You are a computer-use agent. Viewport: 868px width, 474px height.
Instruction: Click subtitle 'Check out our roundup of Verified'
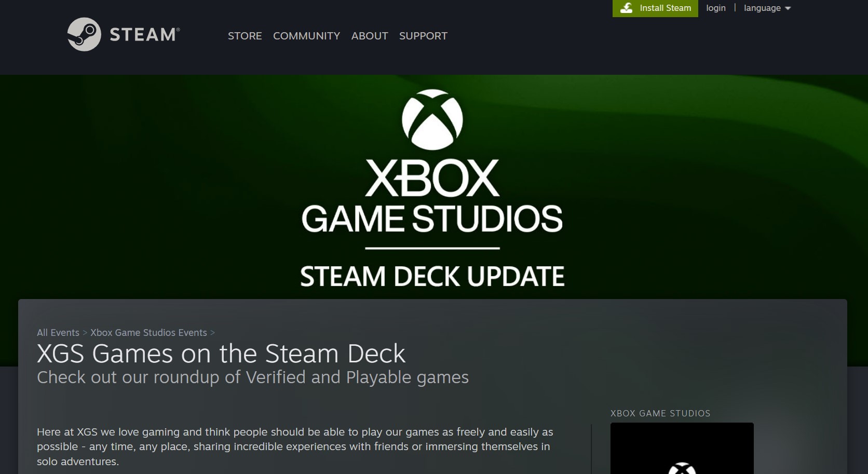253,377
